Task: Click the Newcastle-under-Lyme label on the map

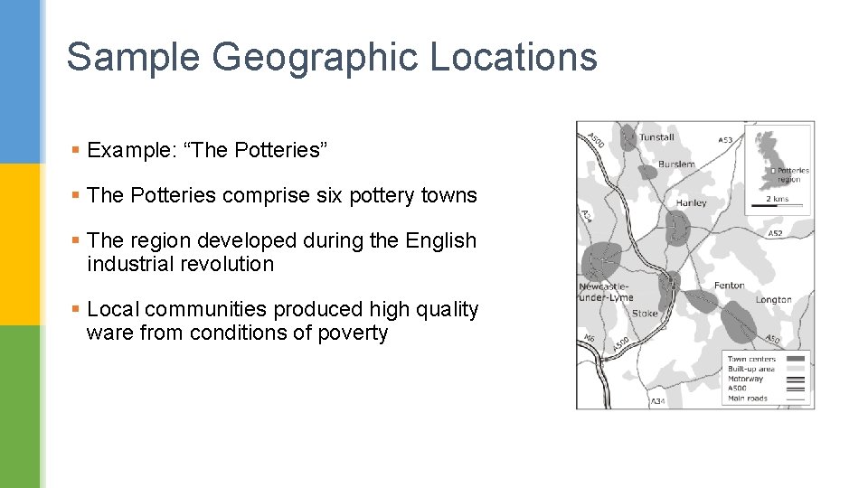Action: point(606,292)
